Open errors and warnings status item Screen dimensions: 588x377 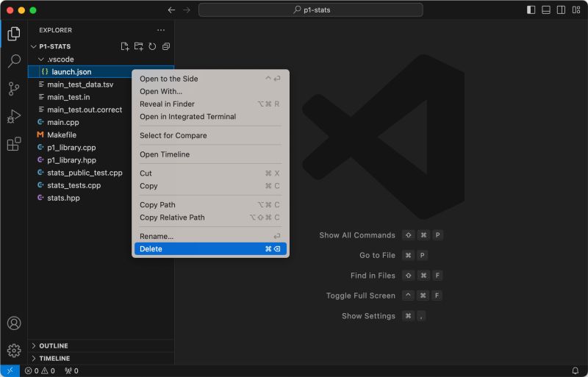(x=40, y=370)
